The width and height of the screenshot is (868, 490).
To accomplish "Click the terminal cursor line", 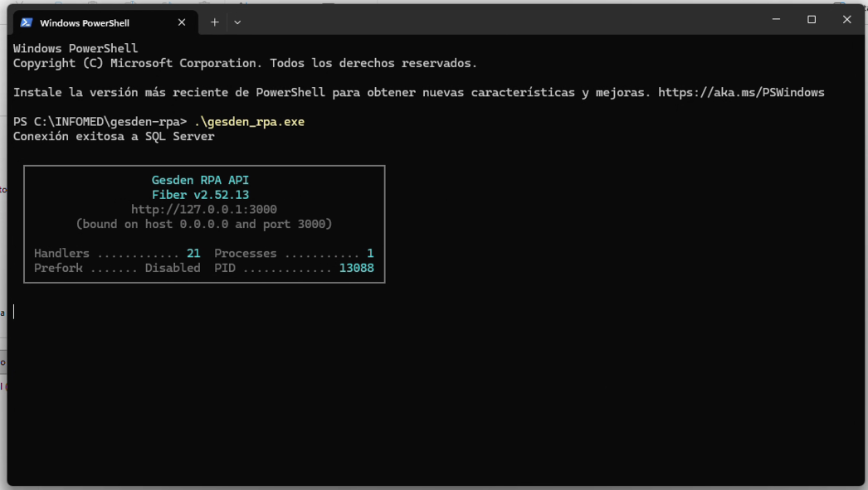I will (x=14, y=312).
